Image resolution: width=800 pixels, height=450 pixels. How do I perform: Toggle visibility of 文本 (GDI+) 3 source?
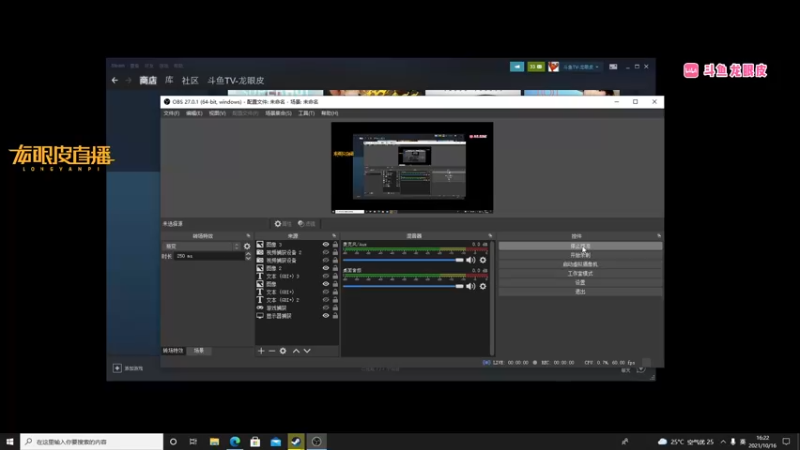[326, 276]
